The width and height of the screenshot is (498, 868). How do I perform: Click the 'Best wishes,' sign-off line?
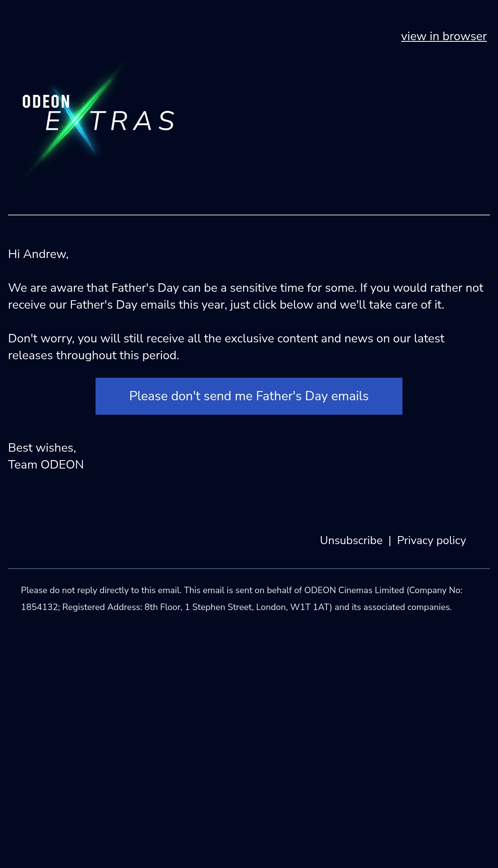pos(42,448)
